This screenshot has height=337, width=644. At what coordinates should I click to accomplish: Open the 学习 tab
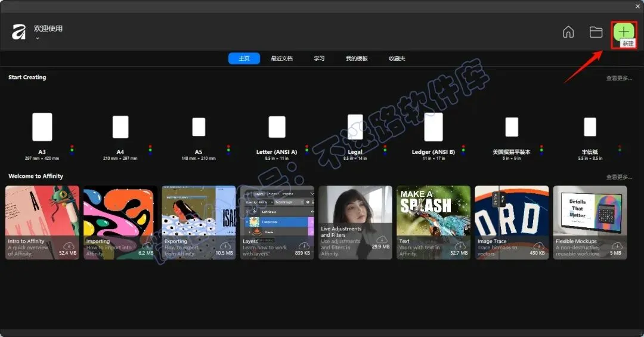click(x=319, y=58)
